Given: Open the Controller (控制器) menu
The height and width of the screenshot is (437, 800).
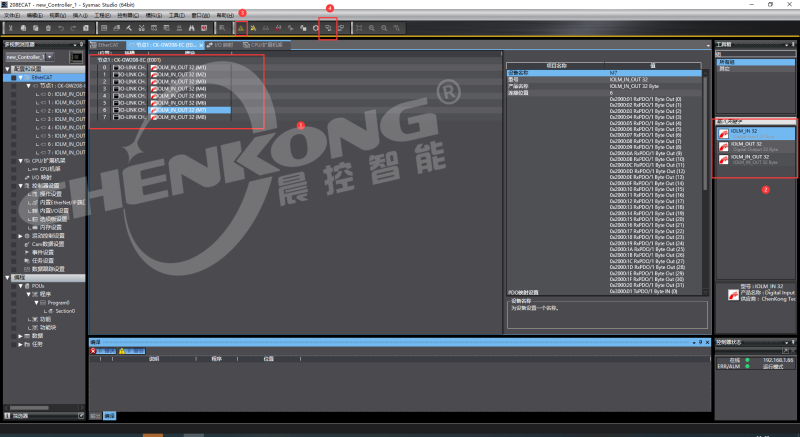Looking at the screenshot, I should [128, 15].
